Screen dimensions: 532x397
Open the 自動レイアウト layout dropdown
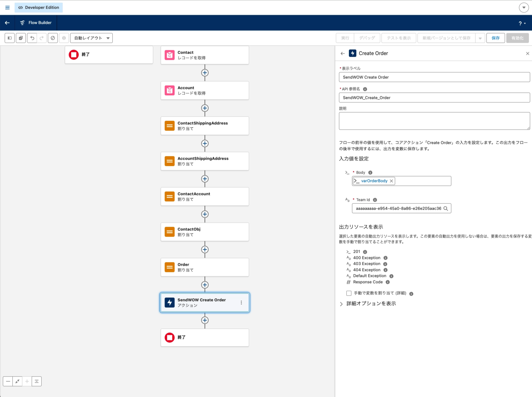click(x=92, y=38)
